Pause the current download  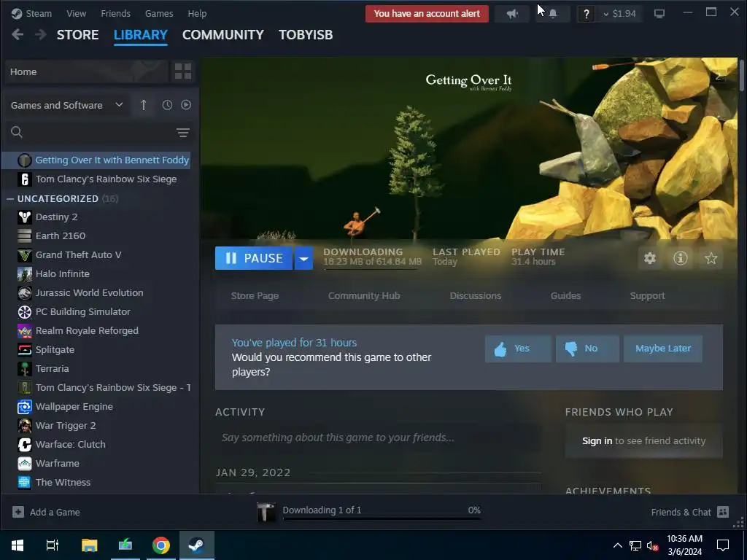pos(254,259)
